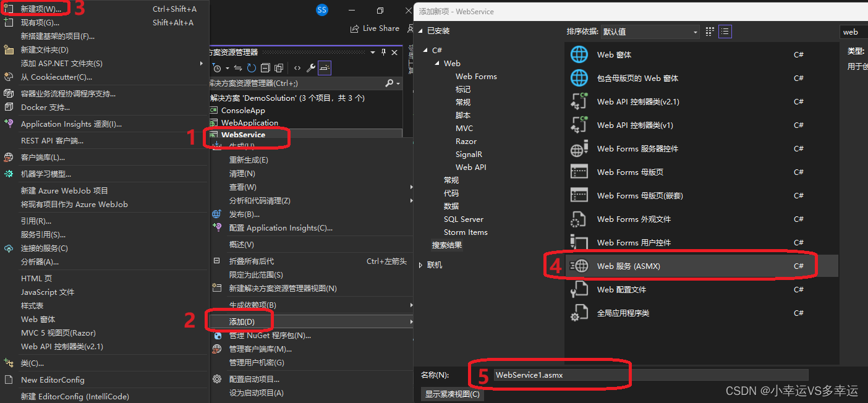This screenshot has width=868, height=403.
Task: Select the WebService project in Solution Explorer
Action: 243,135
